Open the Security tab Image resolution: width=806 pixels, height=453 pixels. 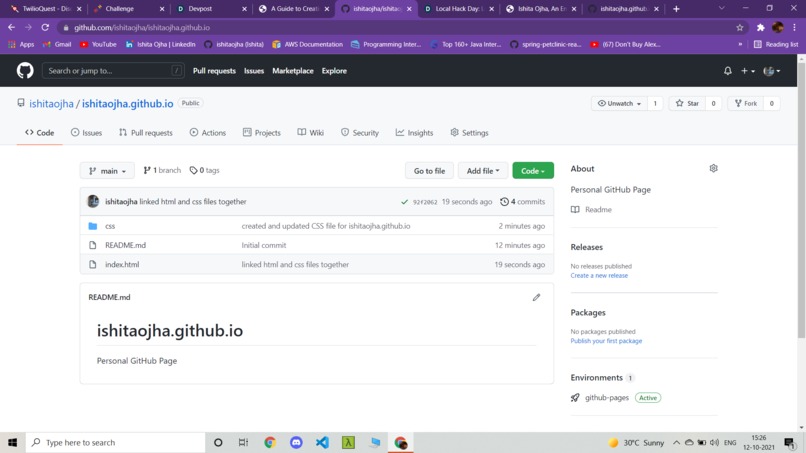pyautogui.click(x=360, y=133)
